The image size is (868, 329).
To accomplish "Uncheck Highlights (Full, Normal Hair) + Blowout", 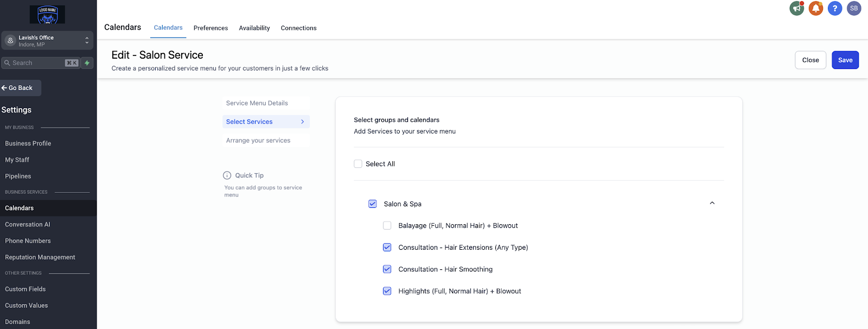I will point(387,291).
